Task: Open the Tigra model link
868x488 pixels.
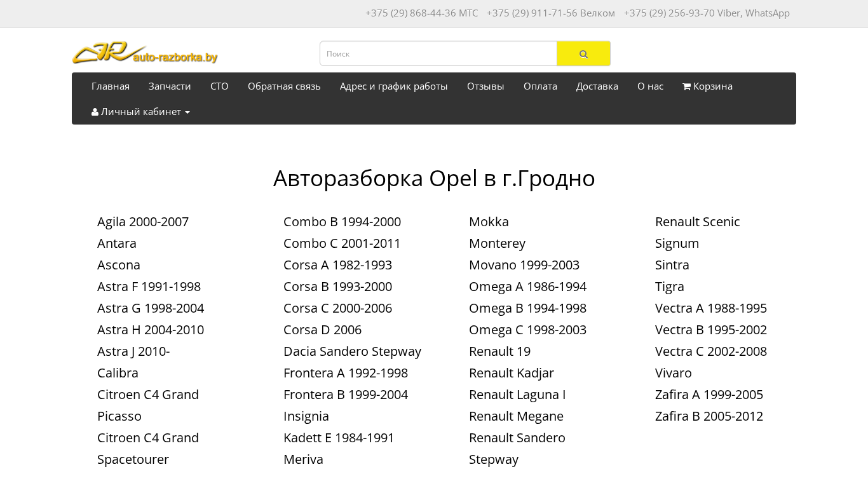Action: [670, 287]
